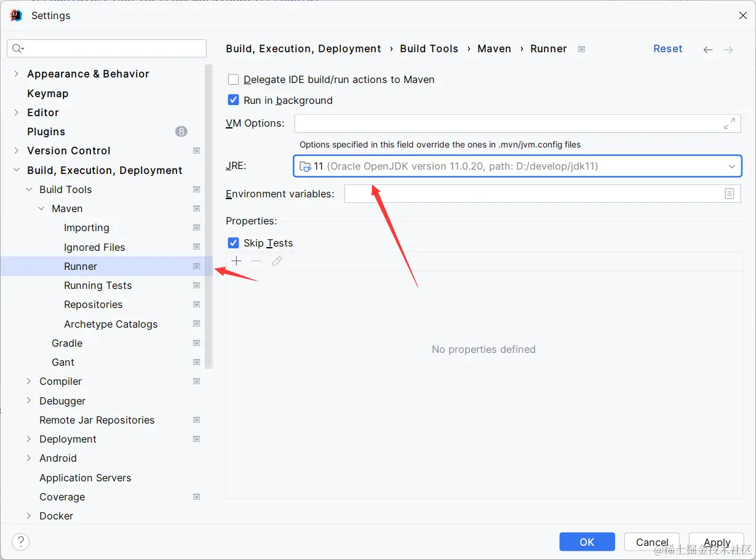Image resolution: width=756 pixels, height=560 pixels.
Task: Open the Plugins settings page
Action: pyautogui.click(x=46, y=132)
